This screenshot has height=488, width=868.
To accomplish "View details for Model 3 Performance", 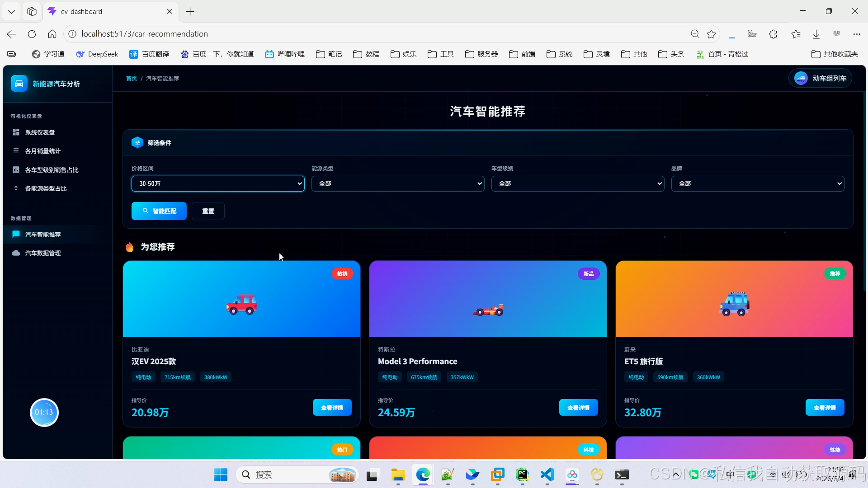I will coord(579,408).
